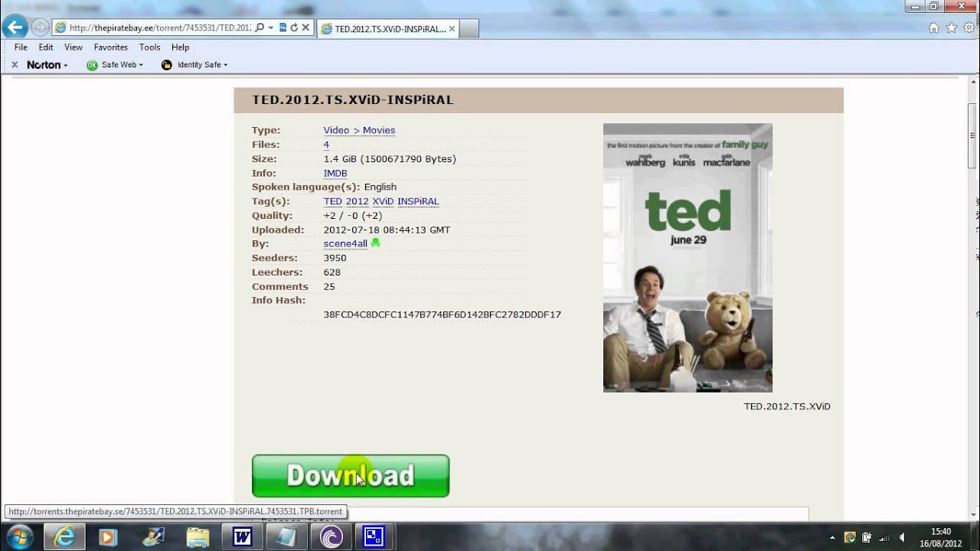This screenshot has width=980, height=551.
Task: Show hidden tray icons arrow
Action: point(832,537)
